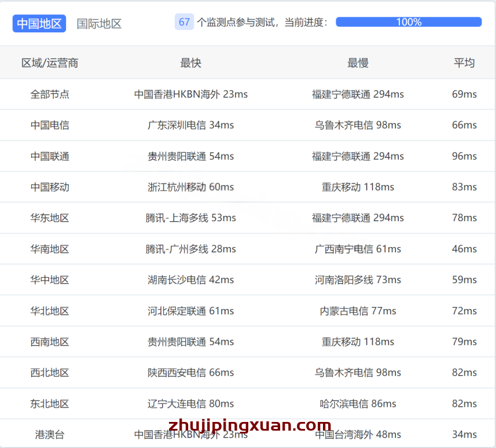This screenshot has width=496, height=448.
Task: Select the 华中地区 row label
Action: click(x=50, y=280)
